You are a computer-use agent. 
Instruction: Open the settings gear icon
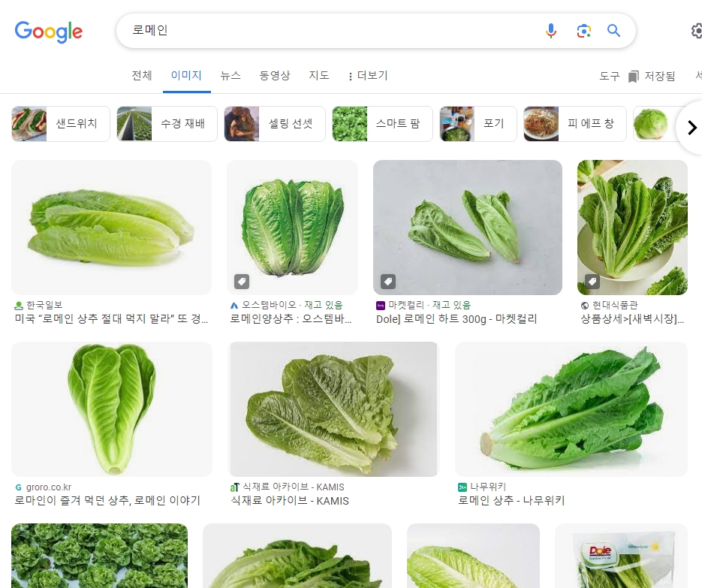697,31
